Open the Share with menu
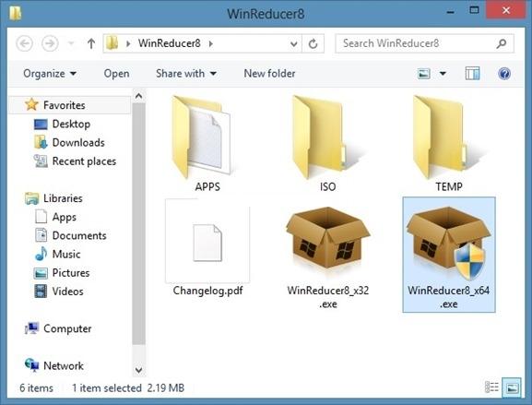The width and height of the screenshot is (532, 405). [x=186, y=73]
